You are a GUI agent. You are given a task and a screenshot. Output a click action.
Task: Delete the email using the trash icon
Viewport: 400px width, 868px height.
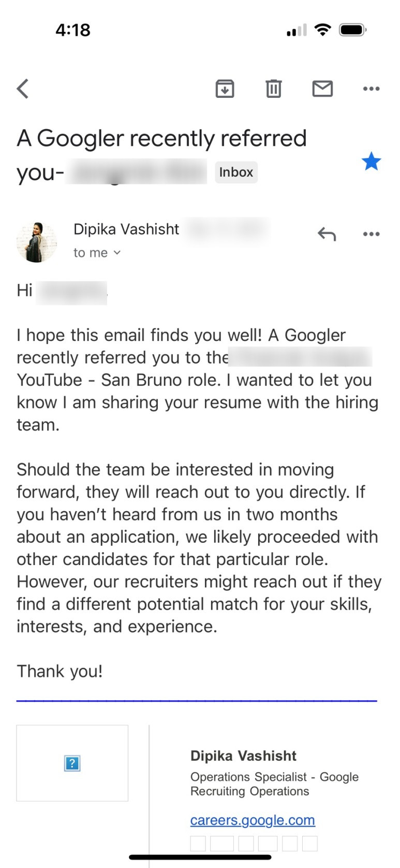point(274,89)
